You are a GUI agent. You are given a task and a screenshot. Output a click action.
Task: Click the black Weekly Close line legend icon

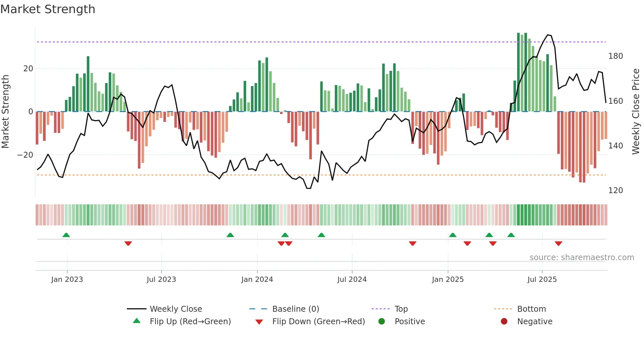click(136, 309)
